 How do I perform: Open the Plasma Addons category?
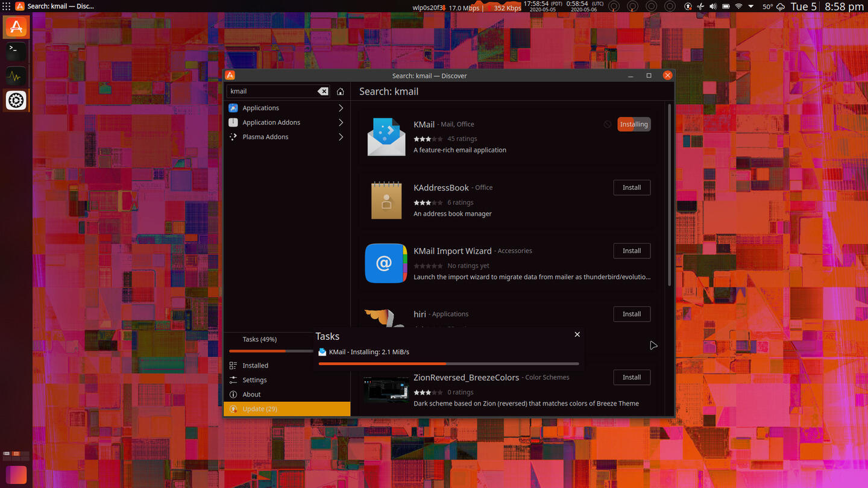coord(287,137)
